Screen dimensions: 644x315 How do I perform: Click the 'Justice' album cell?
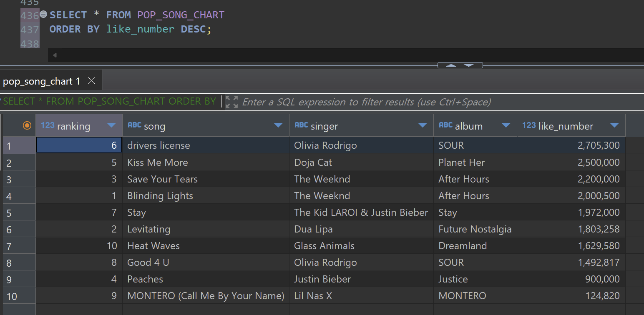[475, 279]
